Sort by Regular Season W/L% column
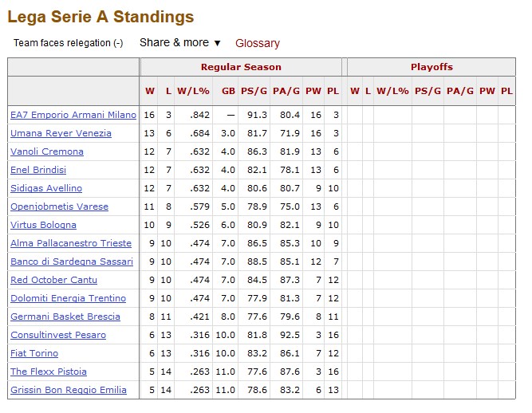The width and height of the screenshot is (532, 413). point(193,91)
